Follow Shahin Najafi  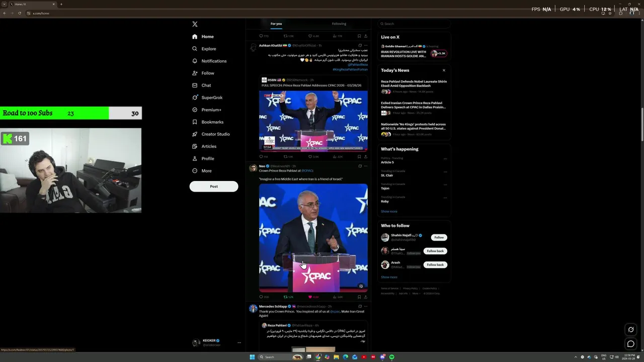(x=439, y=237)
